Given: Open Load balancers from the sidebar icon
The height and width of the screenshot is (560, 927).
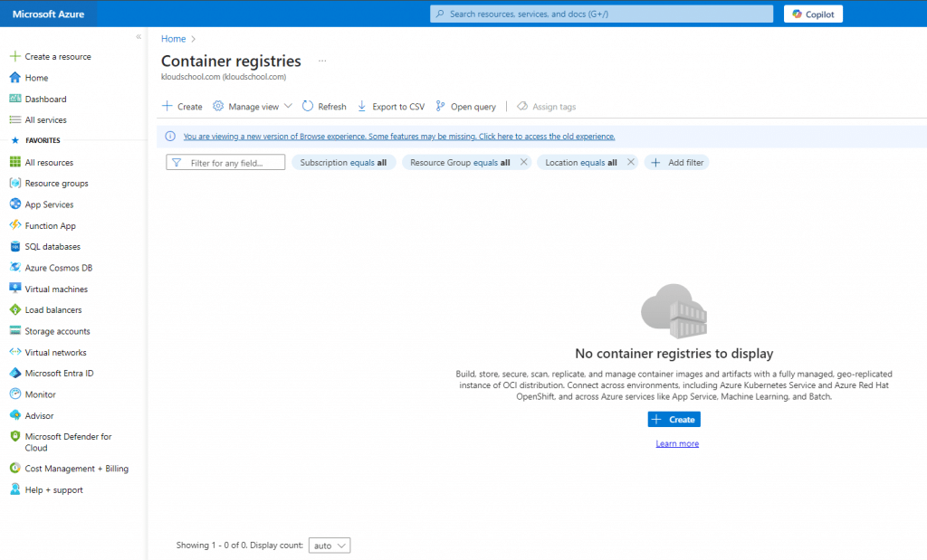Looking at the screenshot, I should coord(15,310).
